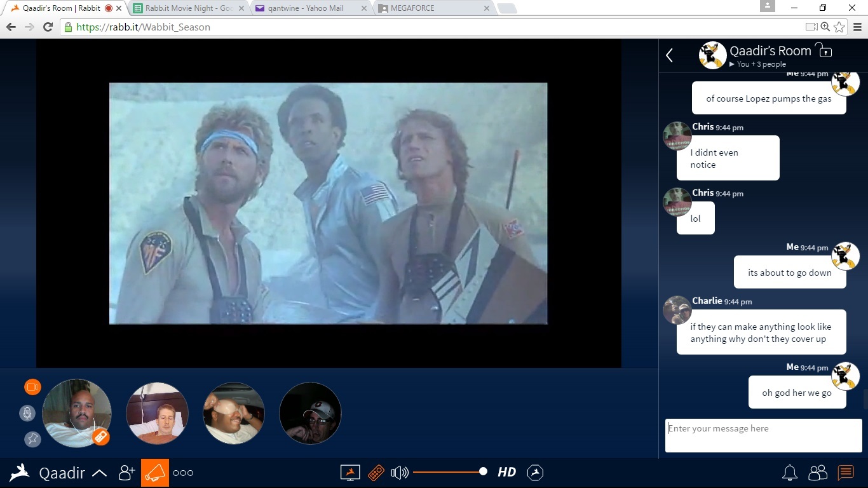
Task: Click the remote control icon in toolbar
Action: pos(376,473)
